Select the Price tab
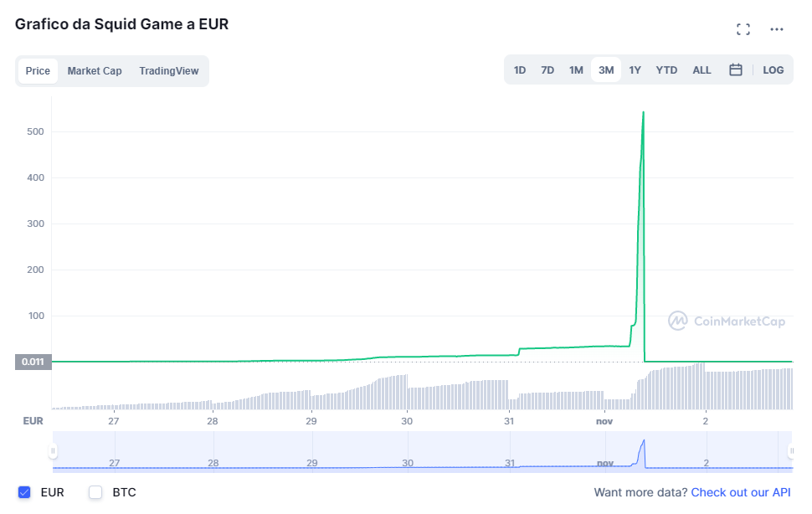Image resolution: width=812 pixels, height=514 pixels. (38, 71)
